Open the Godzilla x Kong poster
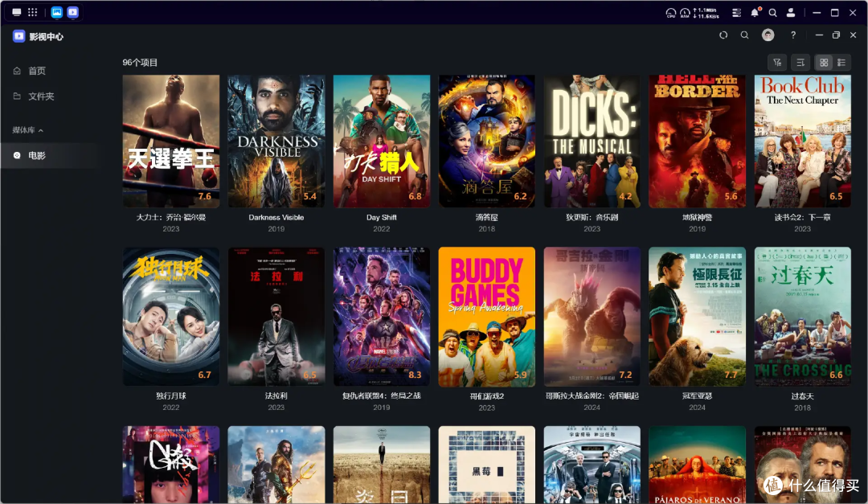This screenshot has width=868, height=504. coord(592,316)
